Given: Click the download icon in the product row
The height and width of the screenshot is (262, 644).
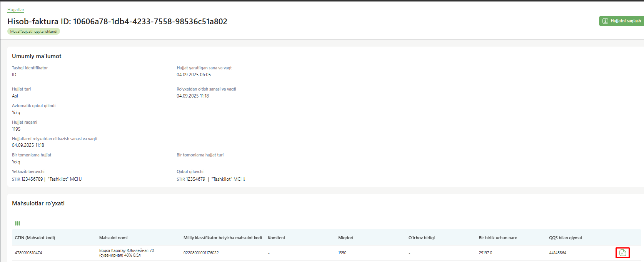Looking at the screenshot, I should click(622, 253).
